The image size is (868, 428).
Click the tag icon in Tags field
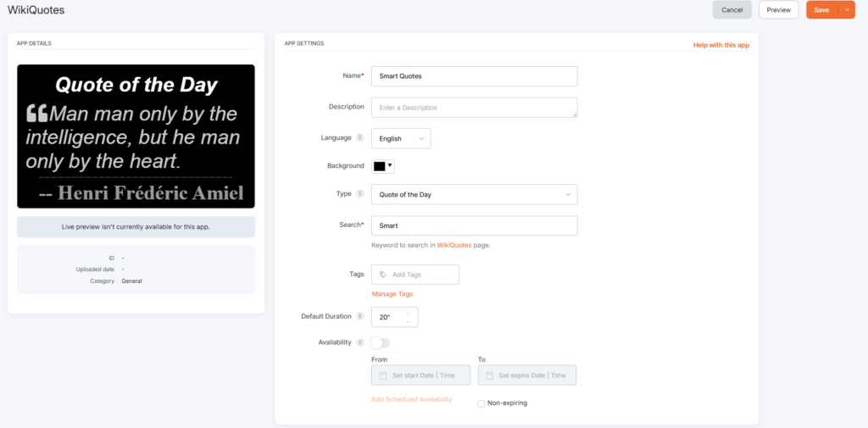point(383,275)
